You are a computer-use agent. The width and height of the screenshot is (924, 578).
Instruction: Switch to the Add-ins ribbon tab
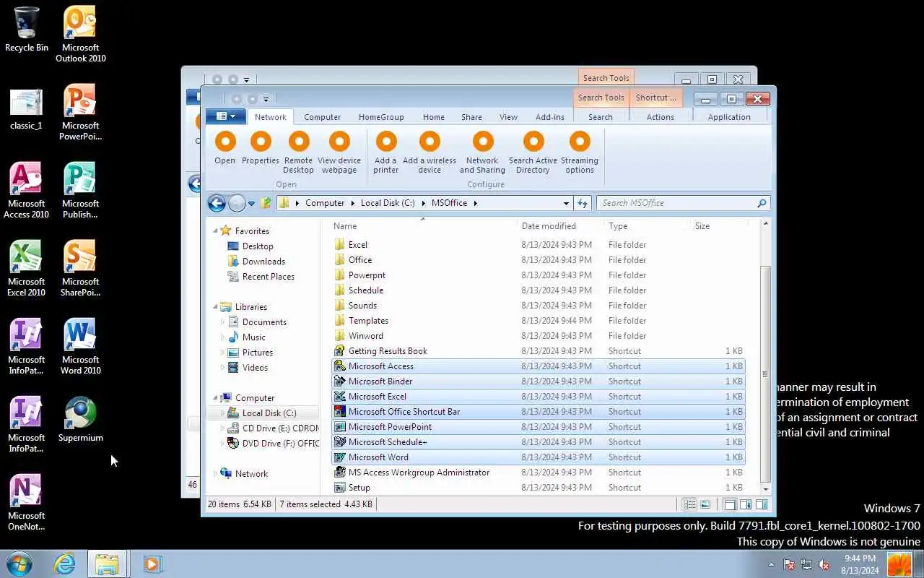pos(550,117)
